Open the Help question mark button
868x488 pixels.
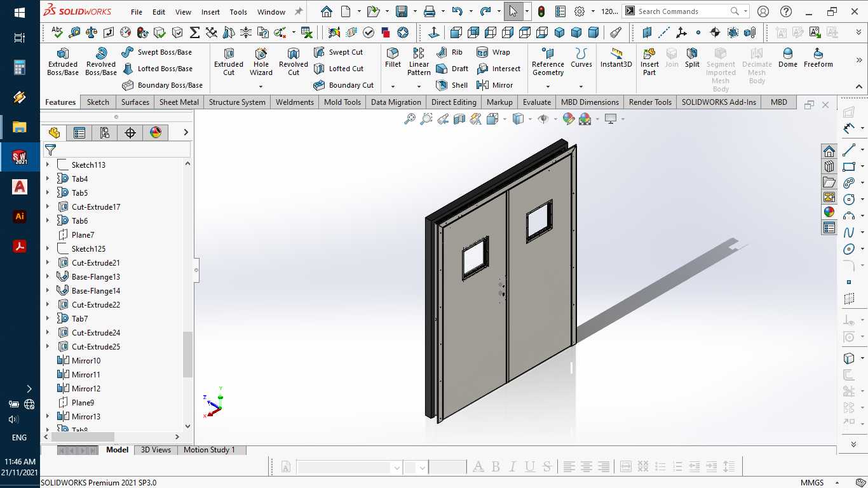coord(786,11)
